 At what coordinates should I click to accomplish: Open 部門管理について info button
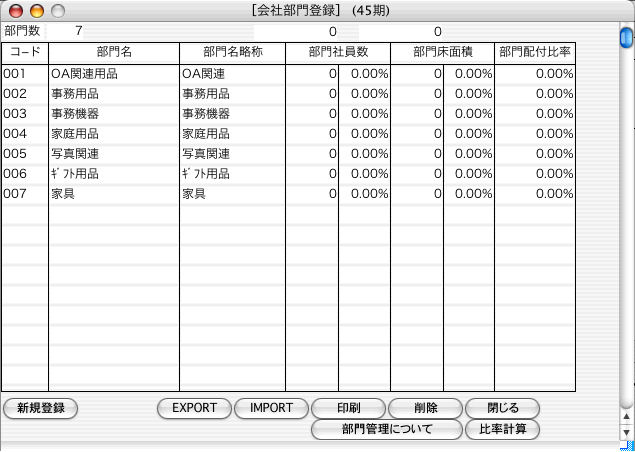(x=386, y=429)
